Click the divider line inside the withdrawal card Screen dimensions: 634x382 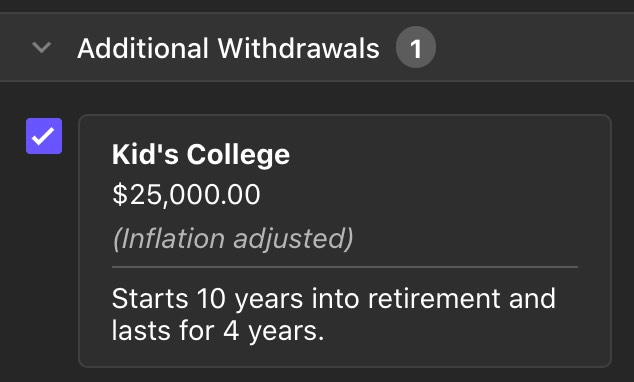pos(345,267)
